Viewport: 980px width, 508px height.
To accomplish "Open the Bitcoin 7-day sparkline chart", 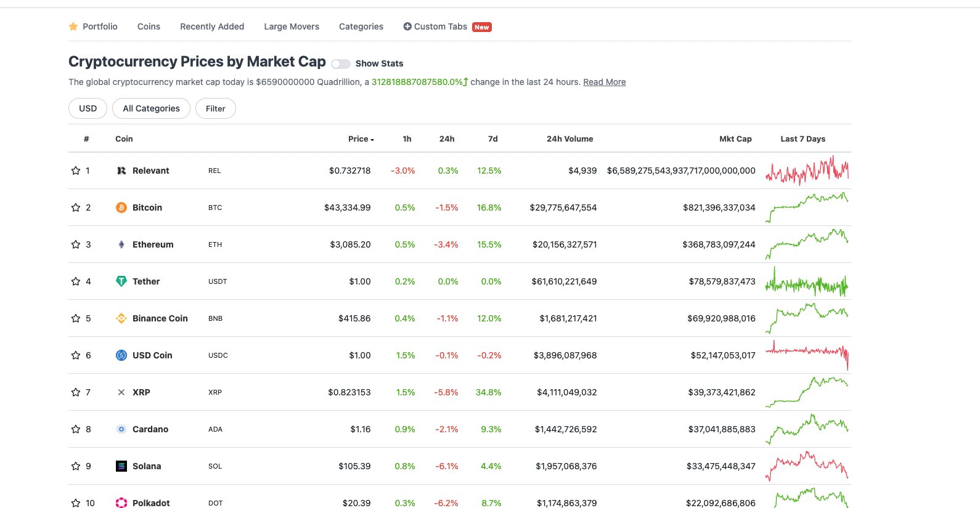I will pyautogui.click(x=807, y=208).
